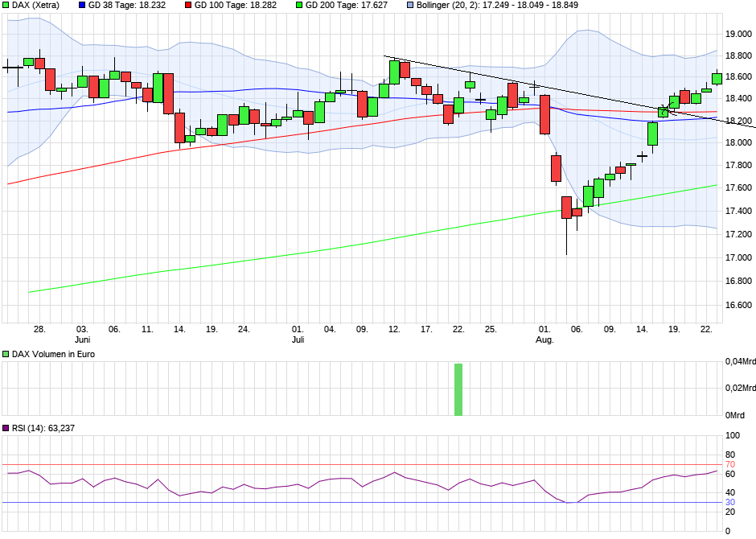This screenshot has width=756, height=539.
Task: Click the 17.200 price axis label
Action: [x=738, y=234]
